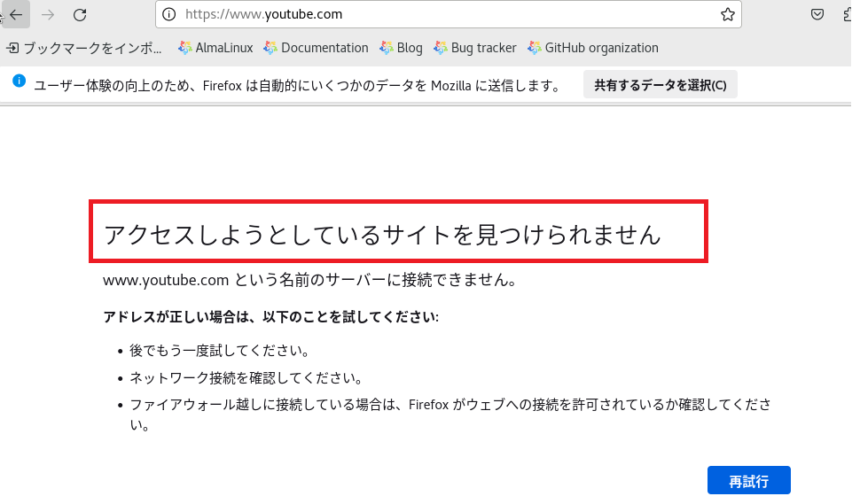Click the youtube.com URL address field
Image resolution: width=860 pixels, height=504 pixels.
(443, 14)
